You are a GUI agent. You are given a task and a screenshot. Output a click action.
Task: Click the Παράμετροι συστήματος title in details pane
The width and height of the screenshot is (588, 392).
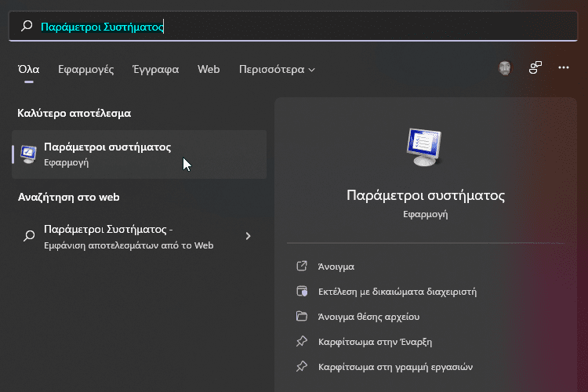pyautogui.click(x=426, y=195)
